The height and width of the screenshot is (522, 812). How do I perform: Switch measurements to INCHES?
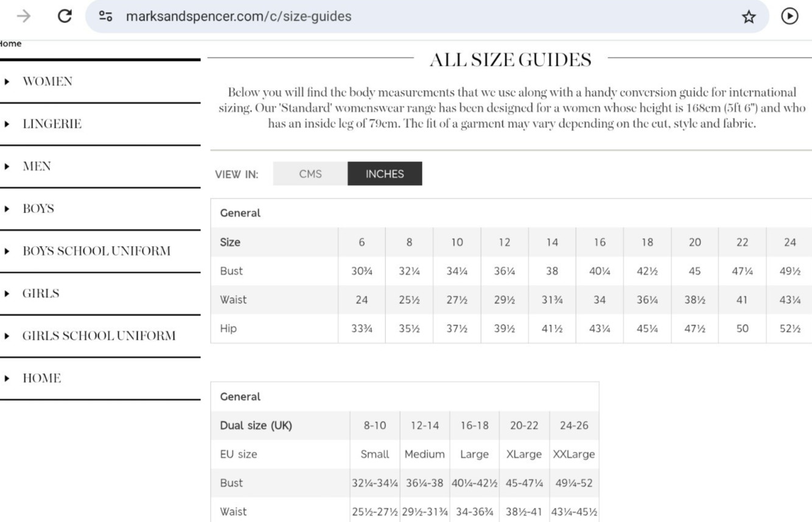pyautogui.click(x=385, y=174)
